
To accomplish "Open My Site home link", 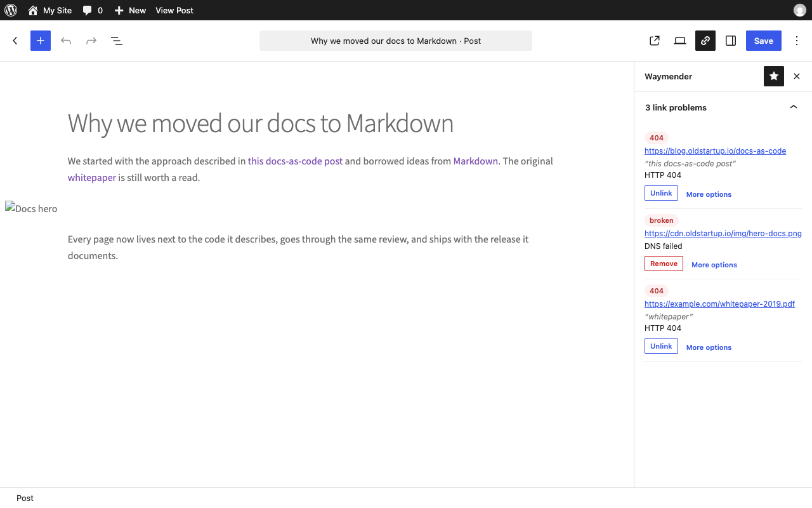I will coord(50,10).
